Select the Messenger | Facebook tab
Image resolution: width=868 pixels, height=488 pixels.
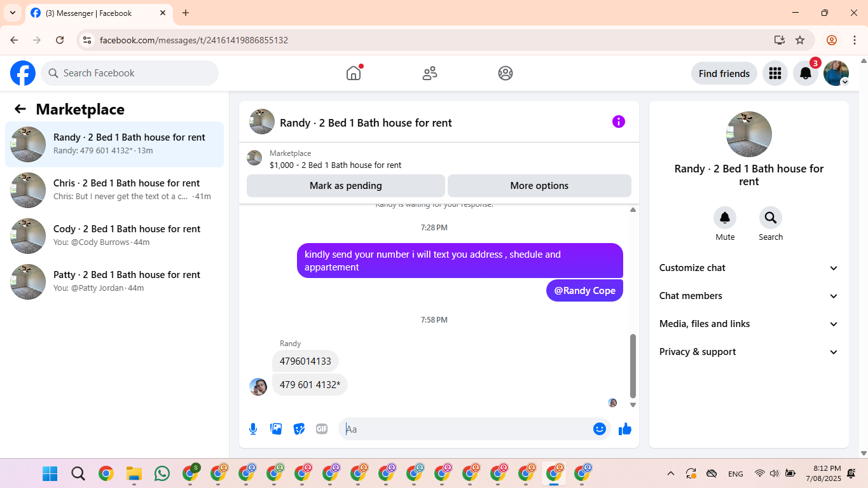coord(99,13)
